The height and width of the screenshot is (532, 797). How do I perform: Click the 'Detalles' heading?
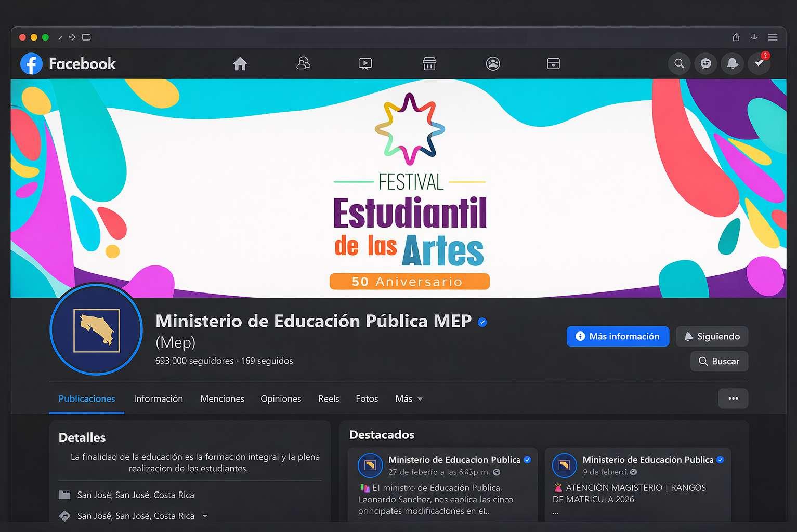click(x=82, y=437)
